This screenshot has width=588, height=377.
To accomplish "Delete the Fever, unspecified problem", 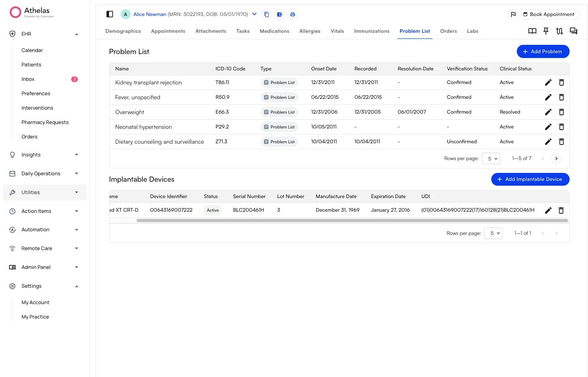I will (x=561, y=97).
